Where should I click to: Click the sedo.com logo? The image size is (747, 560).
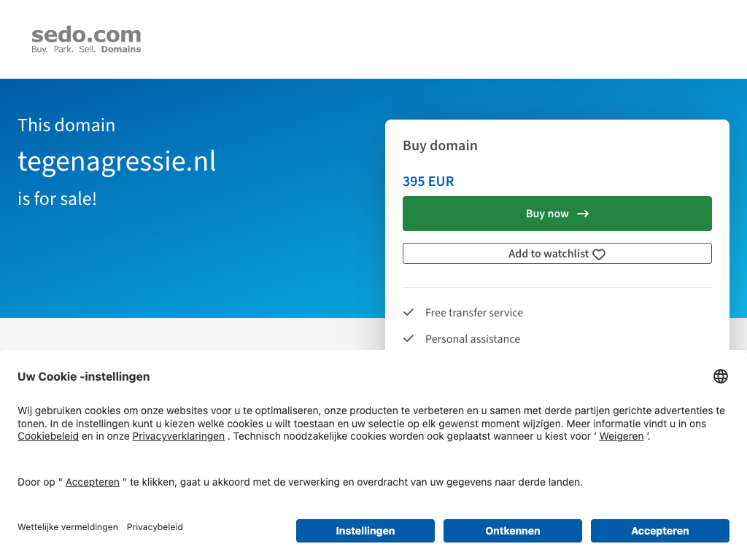[86, 39]
